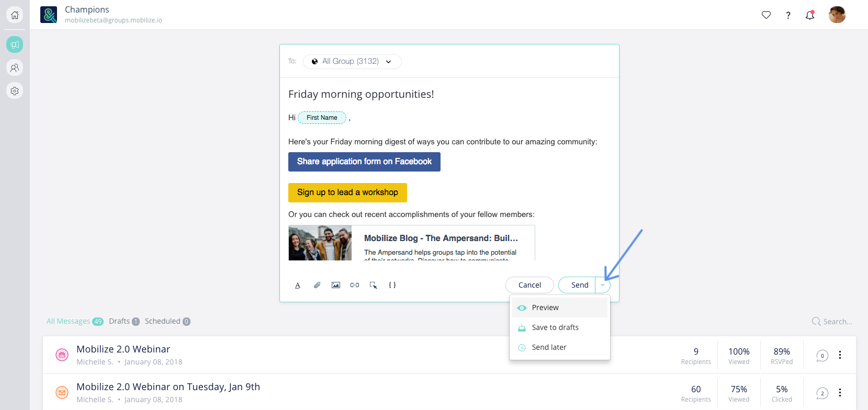Screen dimensions: 868x410
Task: Click the search magnifier icon
Action: click(816, 322)
